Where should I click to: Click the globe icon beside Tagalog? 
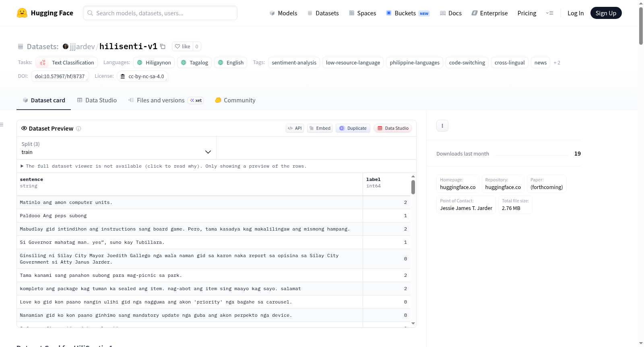click(184, 62)
